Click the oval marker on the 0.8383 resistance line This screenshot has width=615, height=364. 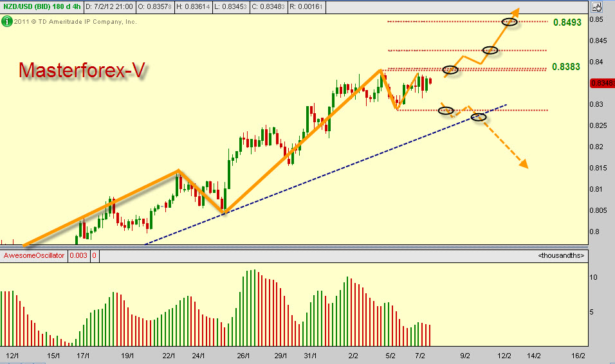[450, 69]
